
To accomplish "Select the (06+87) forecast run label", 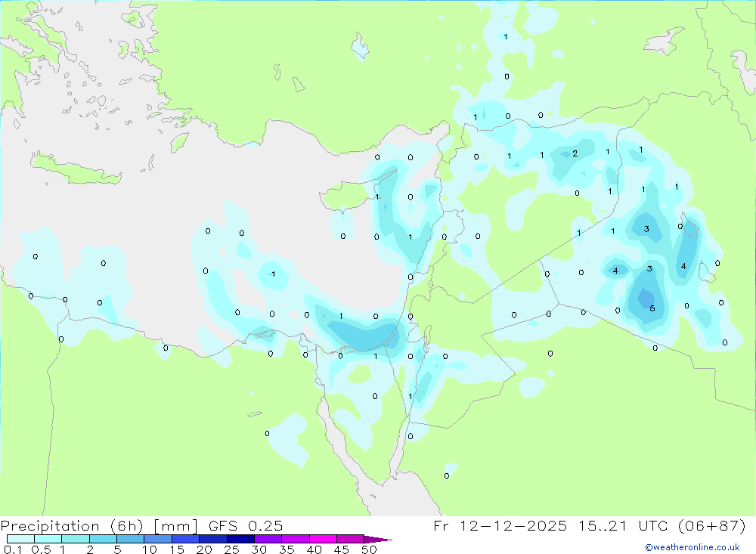I will pyautogui.click(x=711, y=525).
